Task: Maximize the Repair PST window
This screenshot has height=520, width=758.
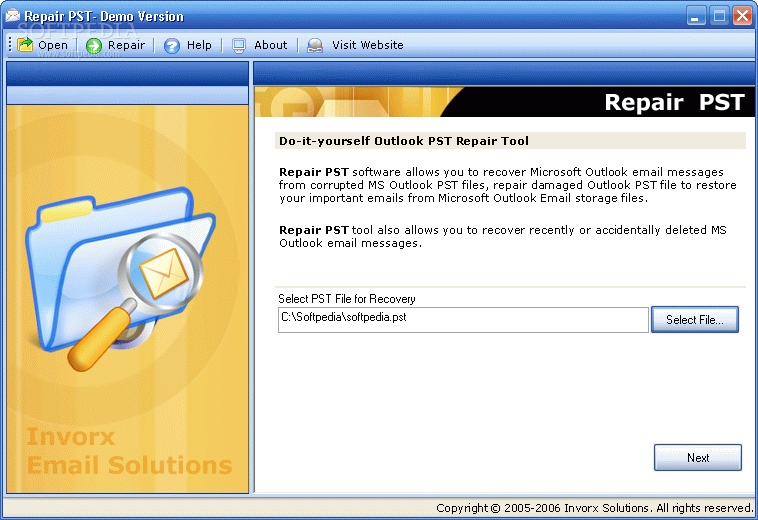Action: click(x=719, y=16)
